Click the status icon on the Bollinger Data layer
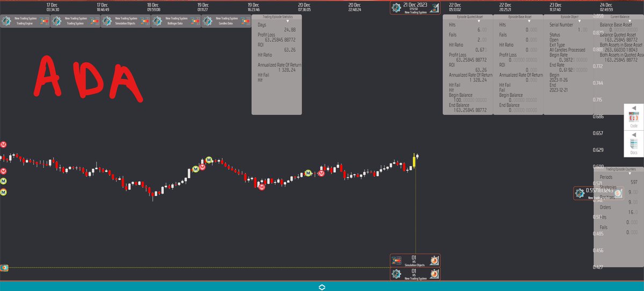The image size is (644, 291). tap(195, 21)
